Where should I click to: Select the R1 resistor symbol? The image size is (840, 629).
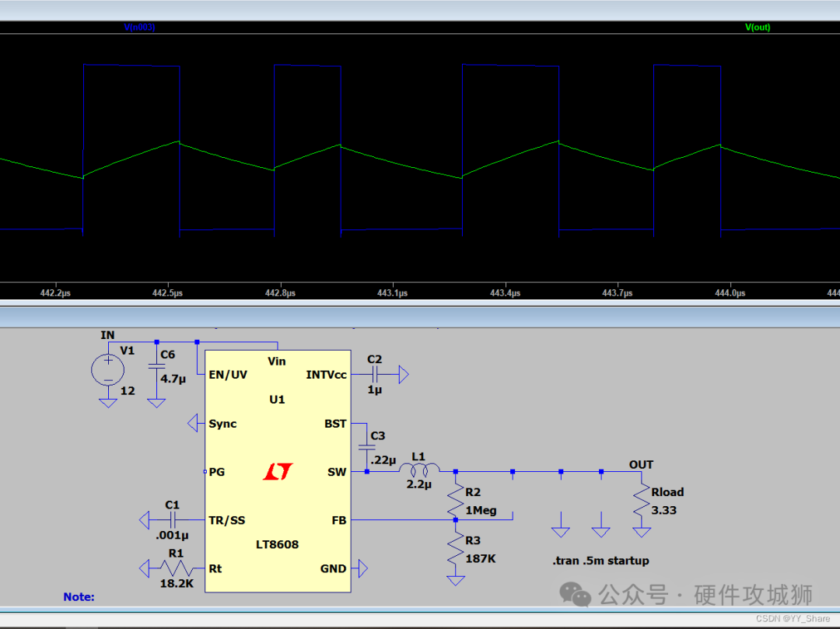177,568
